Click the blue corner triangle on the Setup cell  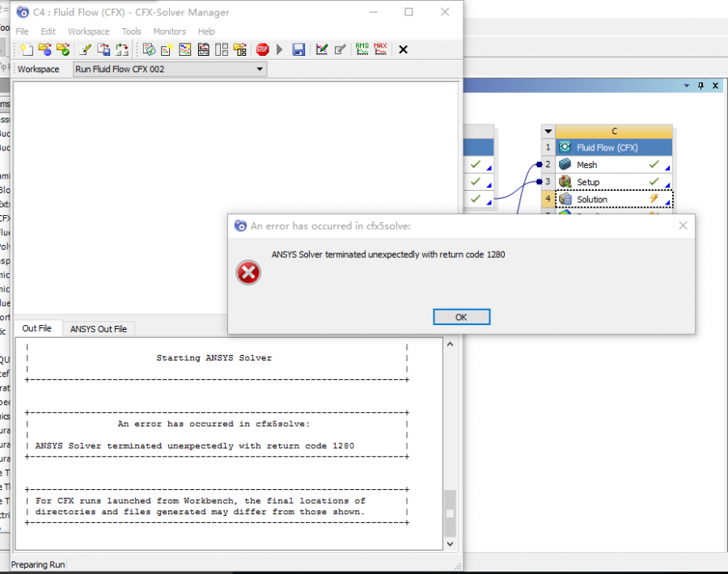pos(667,185)
